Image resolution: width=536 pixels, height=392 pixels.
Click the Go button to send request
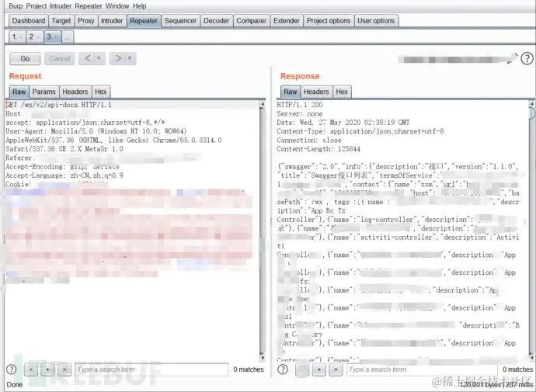[x=25, y=58]
